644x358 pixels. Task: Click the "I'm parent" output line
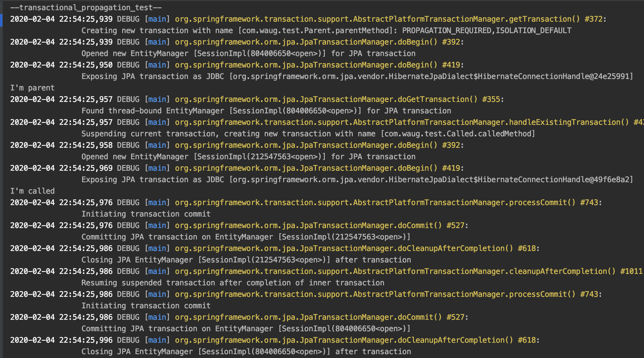pyautogui.click(x=32, y=88)
